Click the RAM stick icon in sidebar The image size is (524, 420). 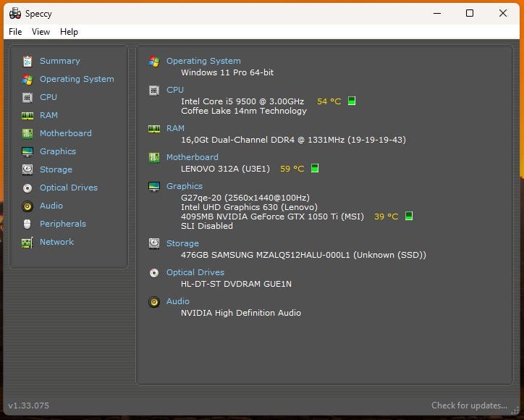coord(28,116)
